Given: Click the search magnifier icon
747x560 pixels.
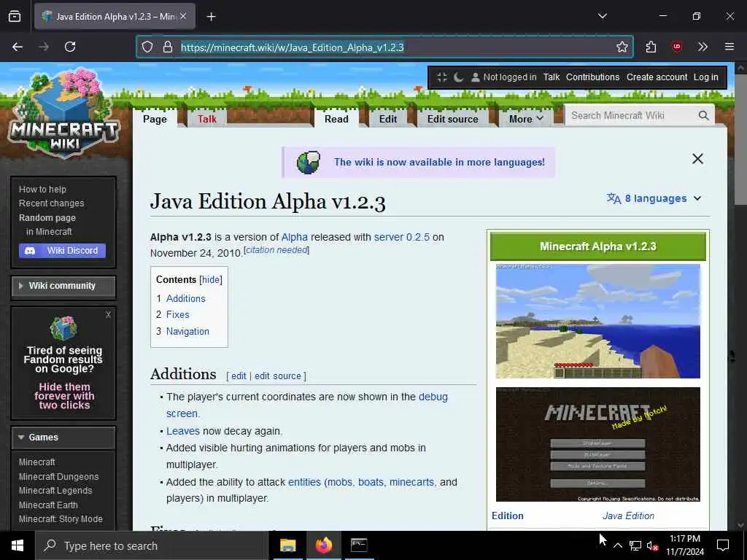Looking at the screenshot, I should coord(704,116).
